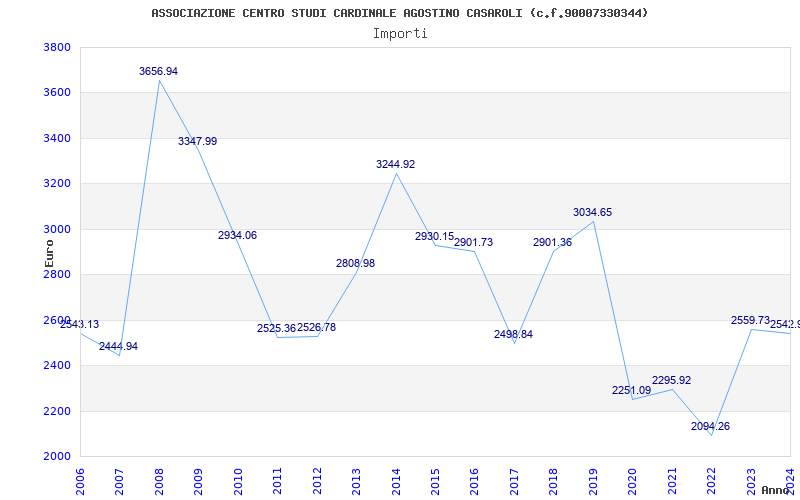Click the 2009 year axis label
The width and height of the screenshot is (800, 500).
tap(198, 482)
